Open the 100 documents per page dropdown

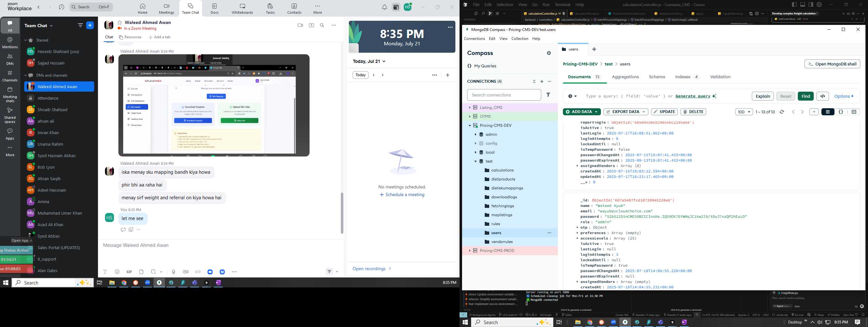coord(744,112)
